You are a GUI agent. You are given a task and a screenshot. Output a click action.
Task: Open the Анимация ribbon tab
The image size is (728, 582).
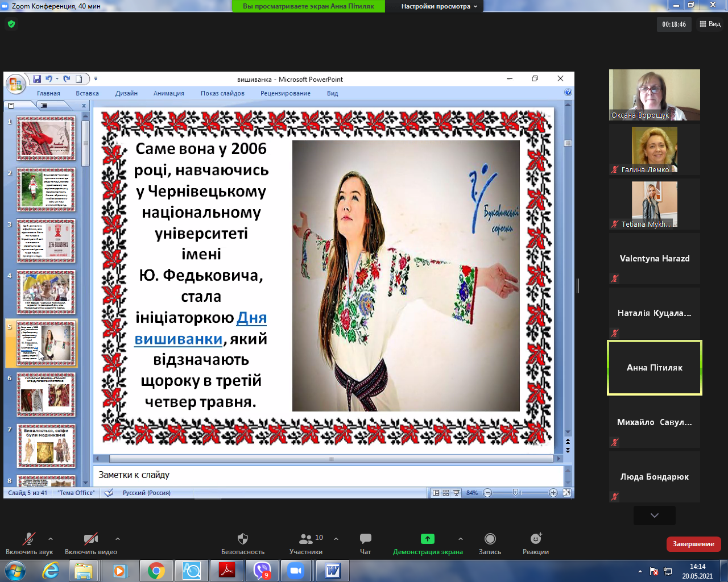[168, 93]
